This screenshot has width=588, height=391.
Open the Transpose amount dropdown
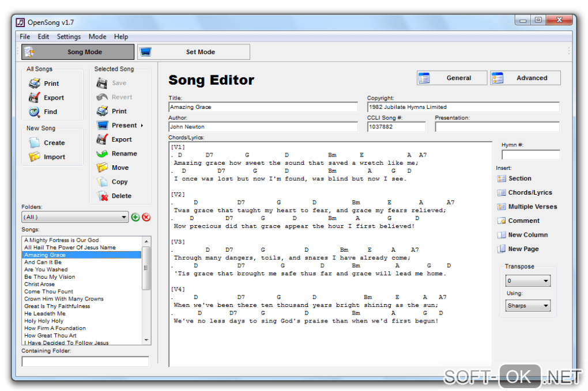pos(527,280)
